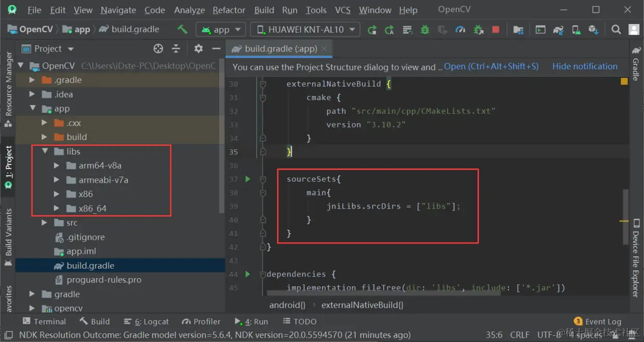Toggle the Resource Manager tool window
The width and height of the screenshot is (644, 342).
point(8,89)
